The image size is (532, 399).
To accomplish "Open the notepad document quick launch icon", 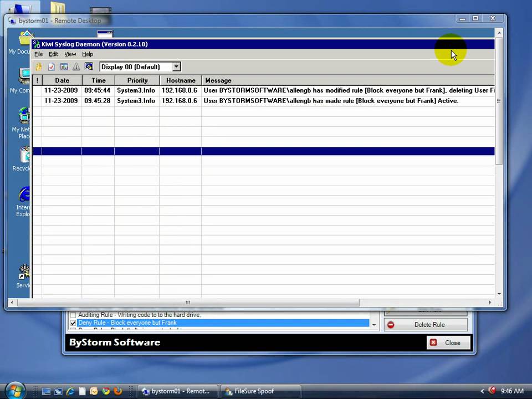I will click(82, 391).
